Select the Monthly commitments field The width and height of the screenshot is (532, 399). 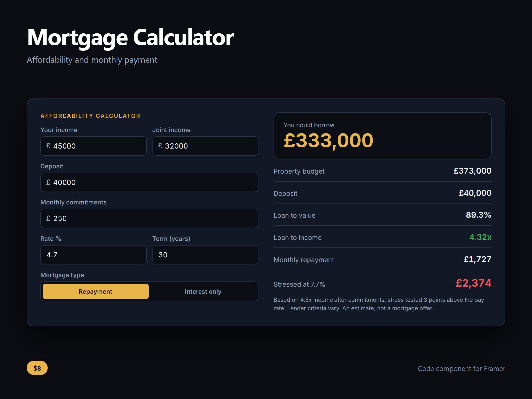[149, 218]
